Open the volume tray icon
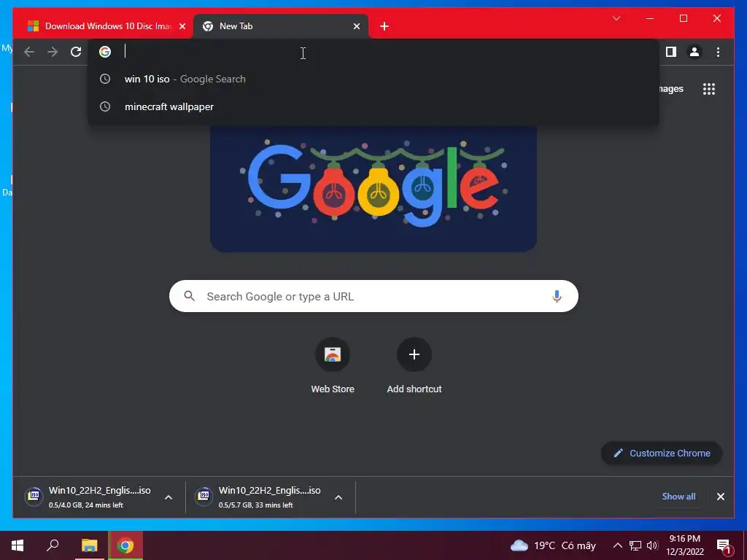 [x=652, y=545]
